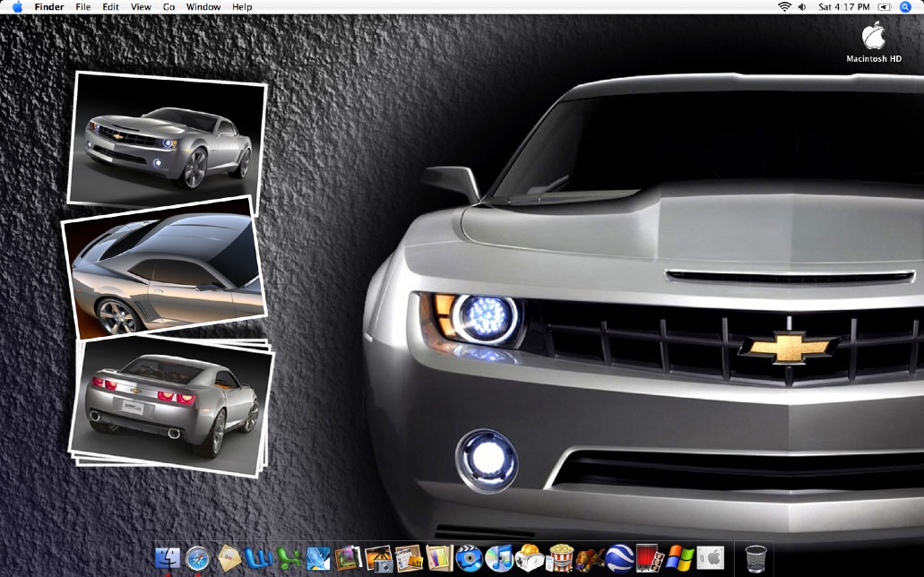The height and width of the screenshot is (577, 924).
Task: Open Finder from the Dock
Action: tap(168, 558)
